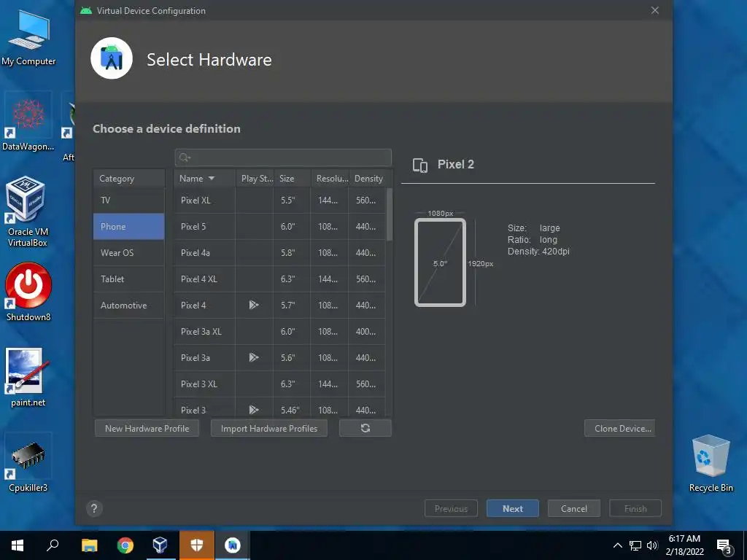The width and height of the screenshot is (747, 560).
Task: Click the Name column sort arrow
Action: (212, 179)
